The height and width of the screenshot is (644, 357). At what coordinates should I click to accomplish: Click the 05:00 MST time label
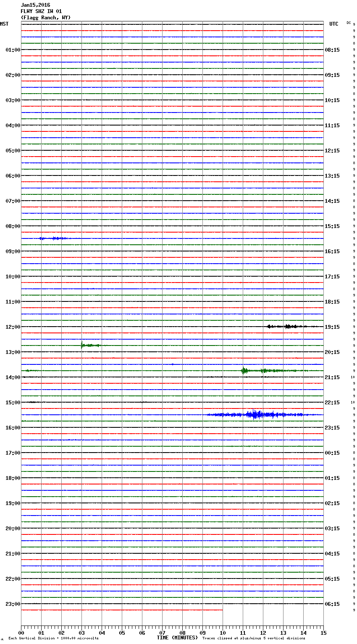pos(13,151)
